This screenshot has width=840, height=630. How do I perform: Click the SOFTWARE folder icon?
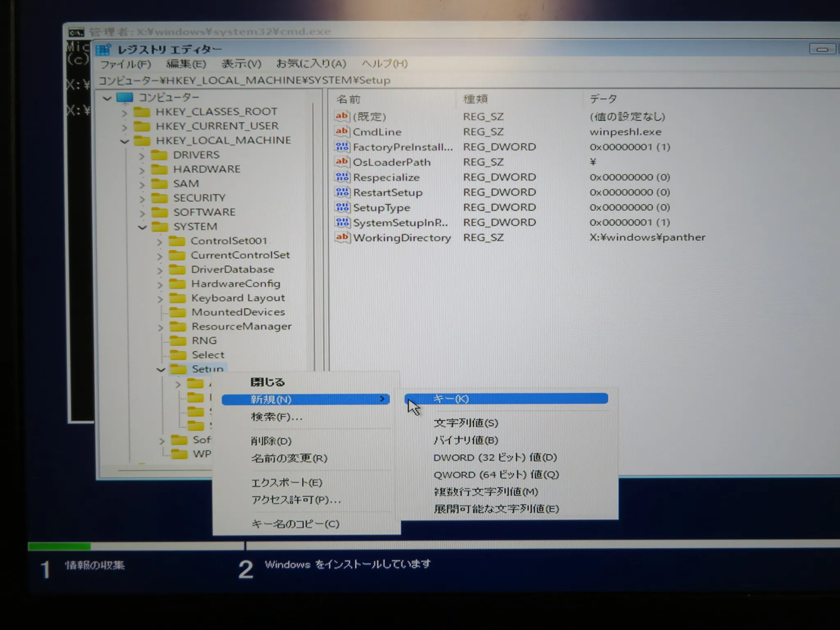(x=159, y=212)
